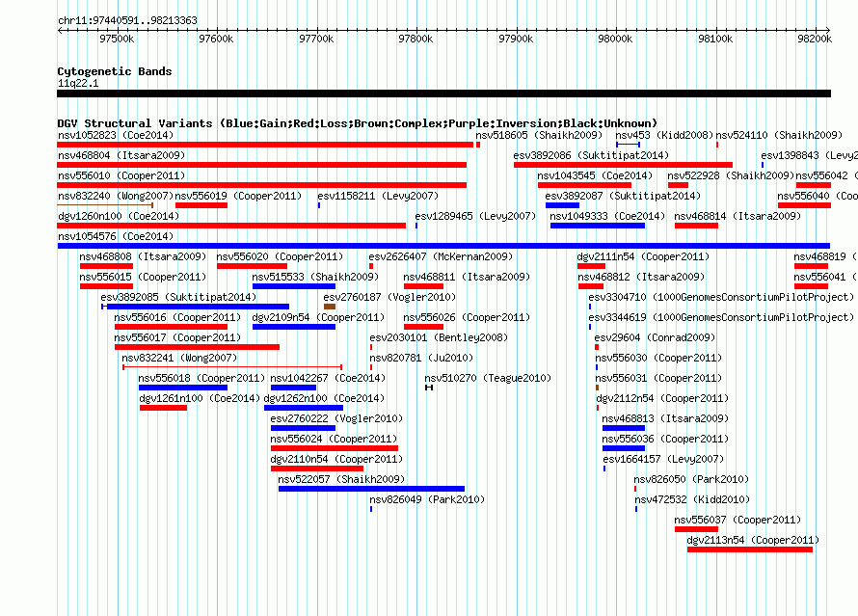The image size is (858, 616).
Task: Select nsv556037 (Cooper2011) label
Action: click(737, 520)
